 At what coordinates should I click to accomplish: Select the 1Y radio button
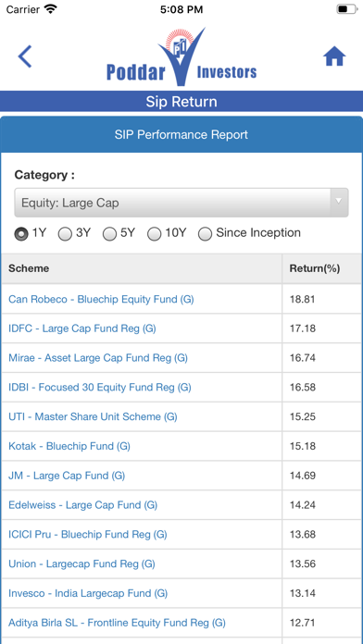pos(21,234)
